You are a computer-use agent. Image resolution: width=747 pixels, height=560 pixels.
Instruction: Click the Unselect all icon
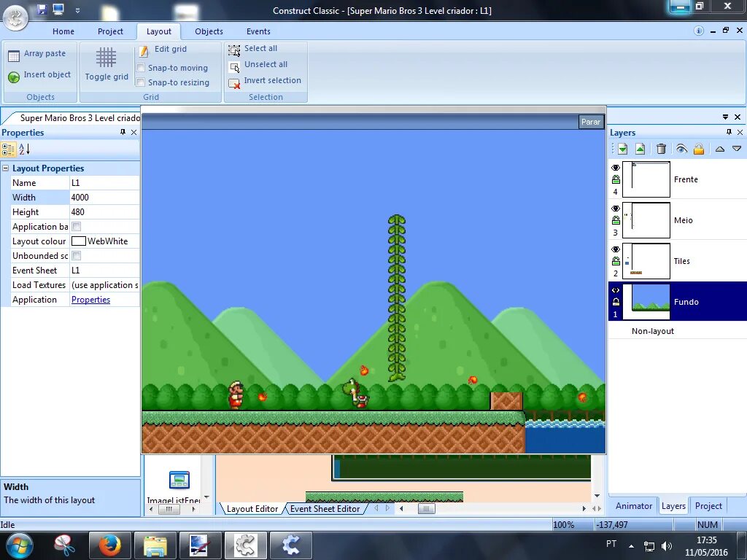point(234,67)
